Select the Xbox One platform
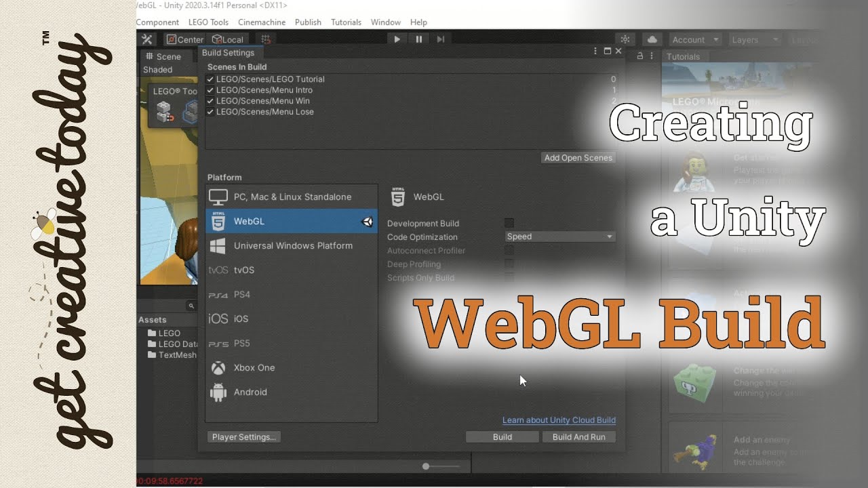Viewport: 868px width, 488px height. point(292,367)
